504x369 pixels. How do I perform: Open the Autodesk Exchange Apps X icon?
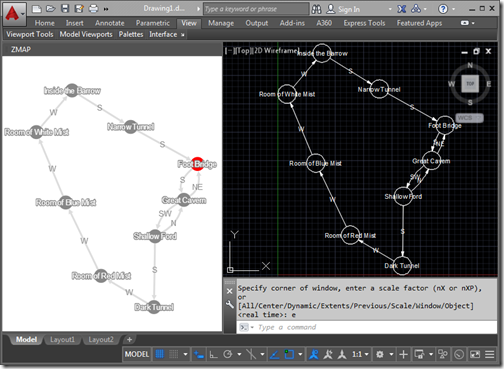pos(402,9)
